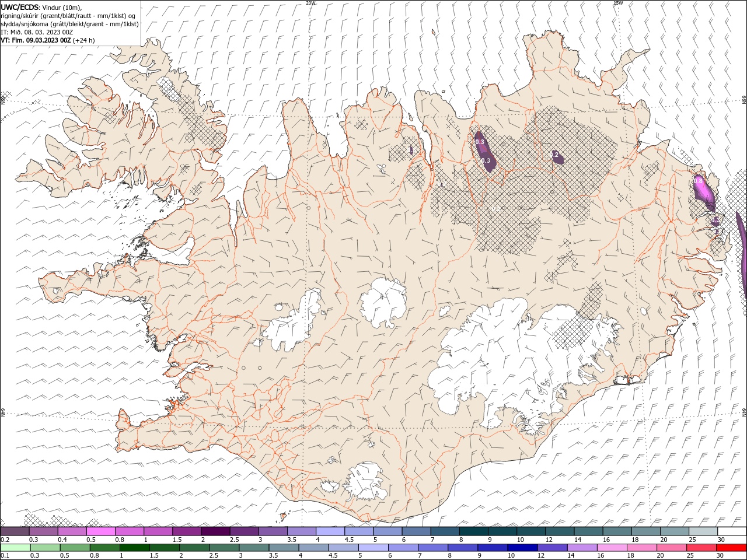The width and height of the screenshot is (747, 560).
Task: Click the bottom-row 16 light pink swatch
Action: click(611, 548)
